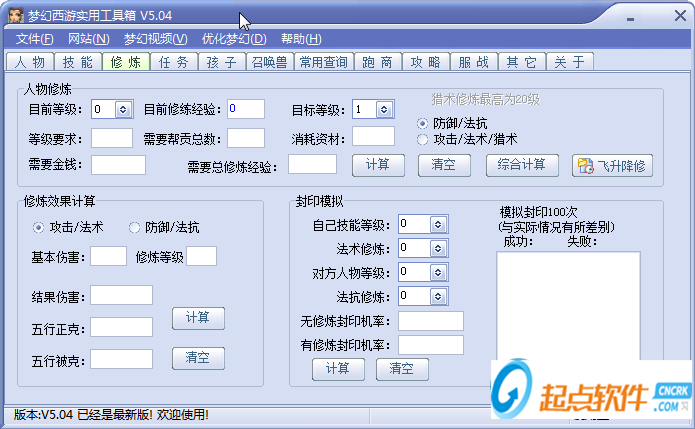Click 计算 in 人物修炼 section
This screenshot has height=429, width=695.
[378, 165]
